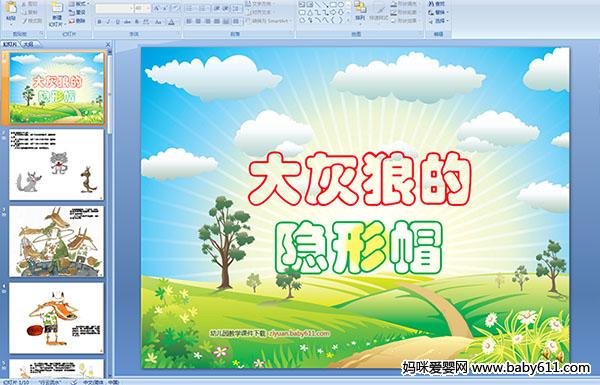
Task: Click the Delete slide icon
Action: pyautogui.click(x=77, y=21)
